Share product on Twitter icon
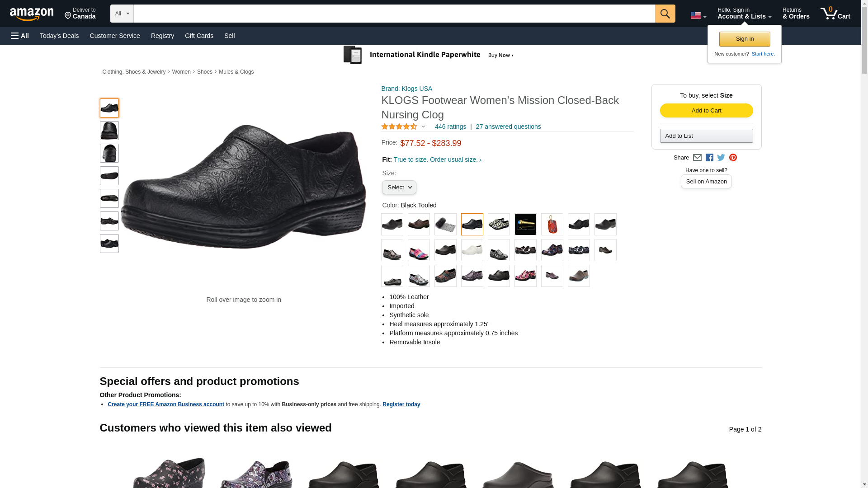Image resolution: width=868 pixels, height=488 pixels. point(721,158)
